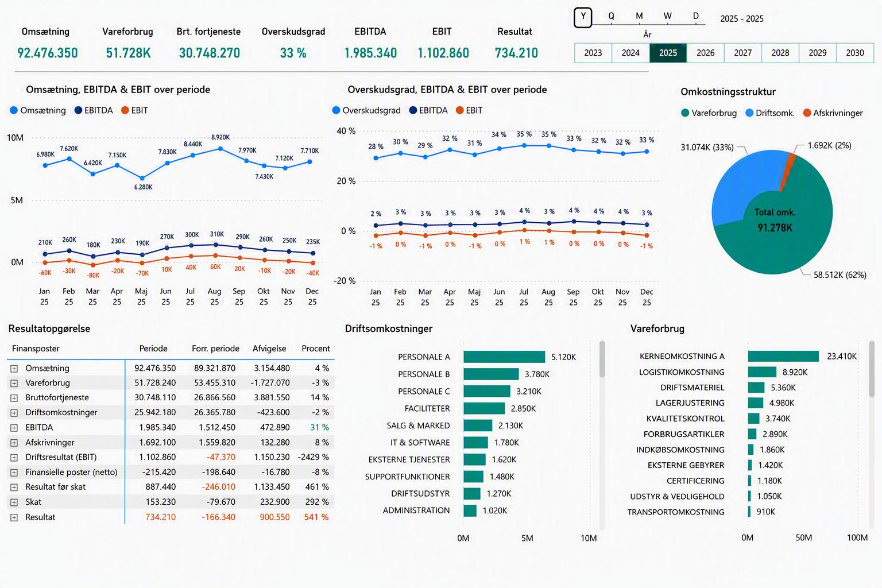
Task: Click the EBIT legend dot in Omsætning chart
Action: (125, 110)
